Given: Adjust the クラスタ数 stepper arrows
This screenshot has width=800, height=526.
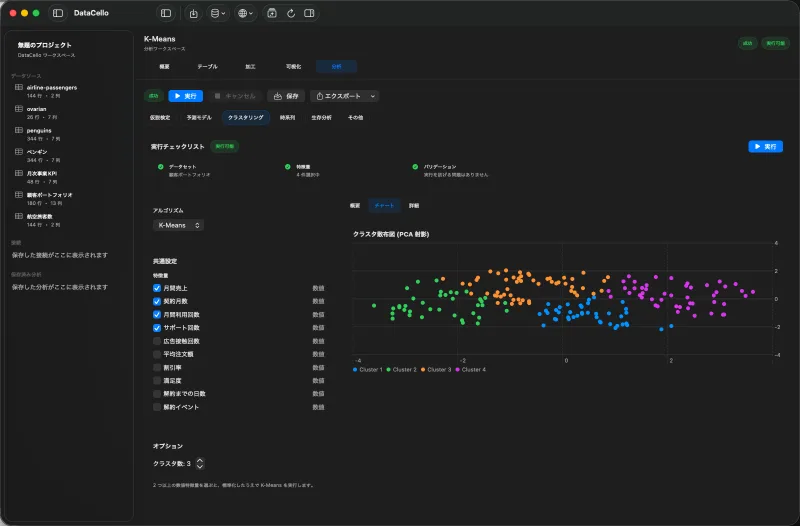Looking at the screenshot, I should 200,464.
